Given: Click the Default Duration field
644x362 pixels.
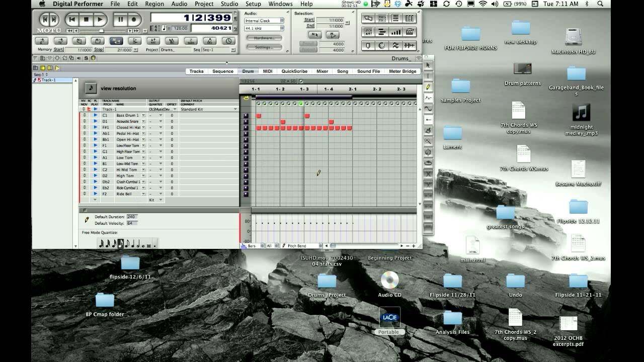Looking at the screenshot, I should [132, 217].
